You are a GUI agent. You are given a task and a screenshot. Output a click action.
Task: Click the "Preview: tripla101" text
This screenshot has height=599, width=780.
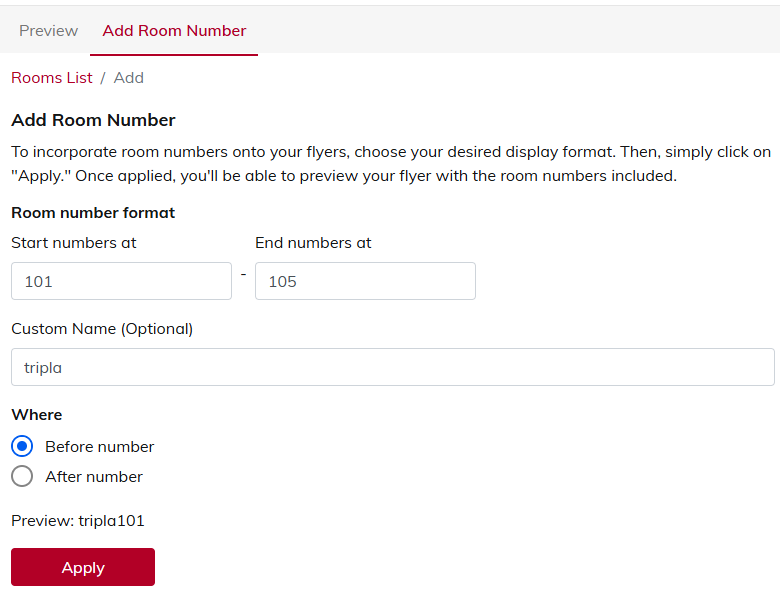[78, 520]
